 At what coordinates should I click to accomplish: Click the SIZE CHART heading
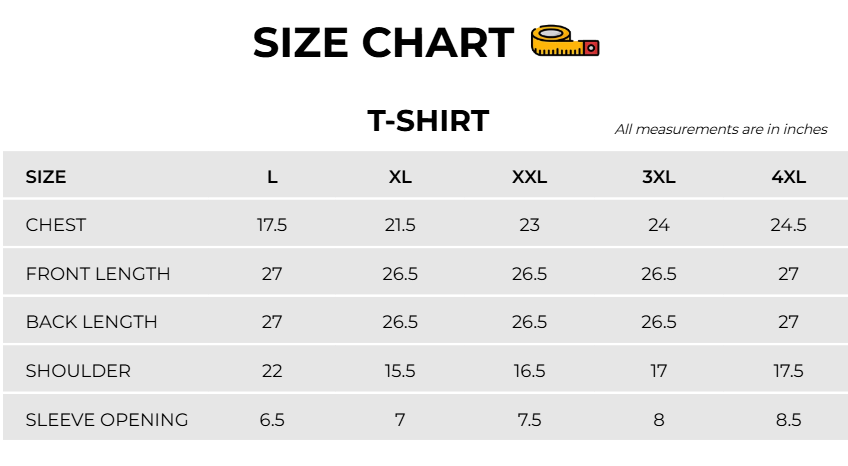coord(383,43)
